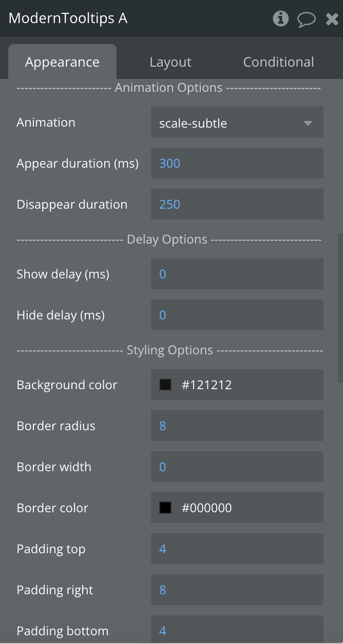
Task: Click the Padding top field
Action: click(x=237, y=549)
